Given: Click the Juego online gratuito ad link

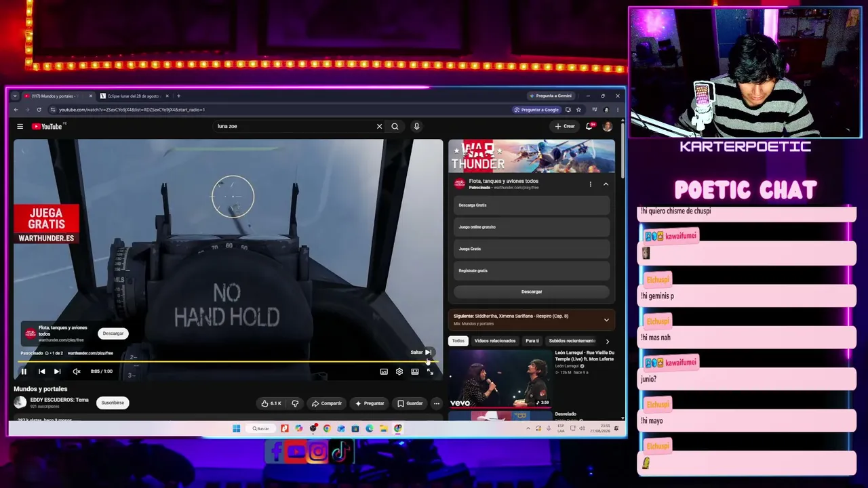Looking at the screenshot, I should coord(532,227).
